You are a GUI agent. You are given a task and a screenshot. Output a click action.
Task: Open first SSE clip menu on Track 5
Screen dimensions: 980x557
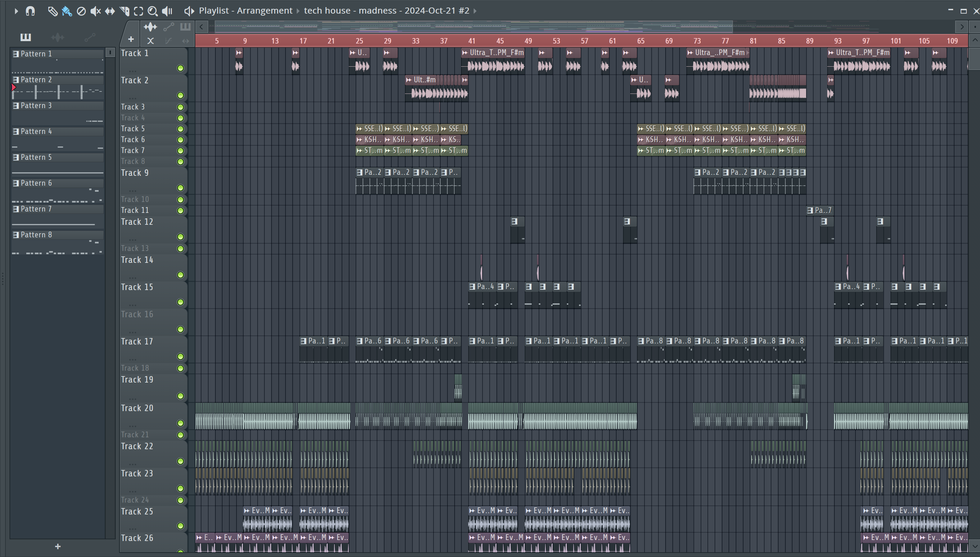point(359,129)
